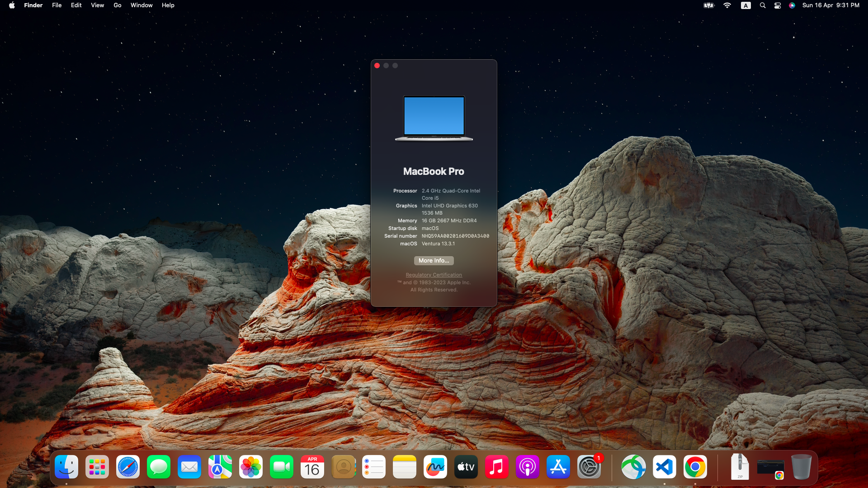Launch FaceTime from the Dock
The height and width of the screenshot is (488, 868).
click(x=282, y=467)
